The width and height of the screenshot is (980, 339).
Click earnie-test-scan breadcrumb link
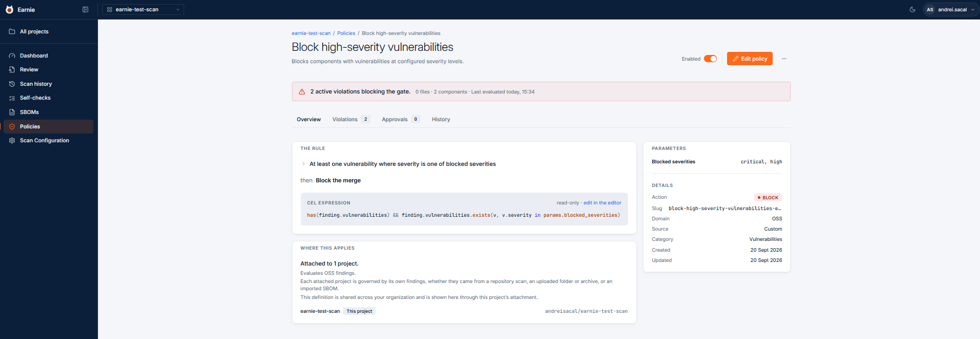click(311, 33)
